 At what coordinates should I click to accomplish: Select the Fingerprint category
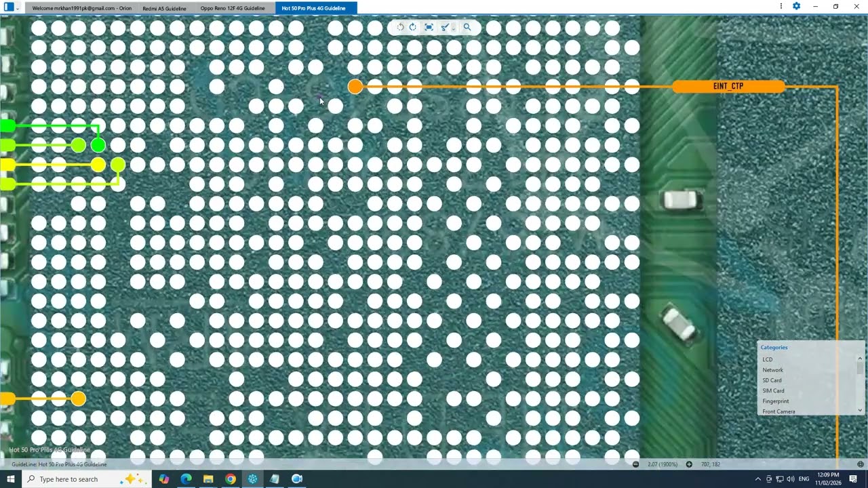click(x=775, y=401)
